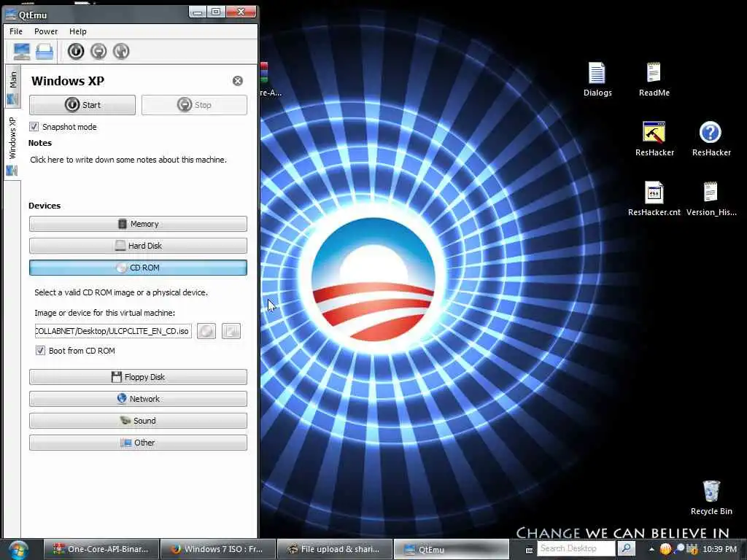Image resolution: width=747 pixels, height=560 pixels.
Task: Click the browse image file icon beside path field
Action: (231, 331)
